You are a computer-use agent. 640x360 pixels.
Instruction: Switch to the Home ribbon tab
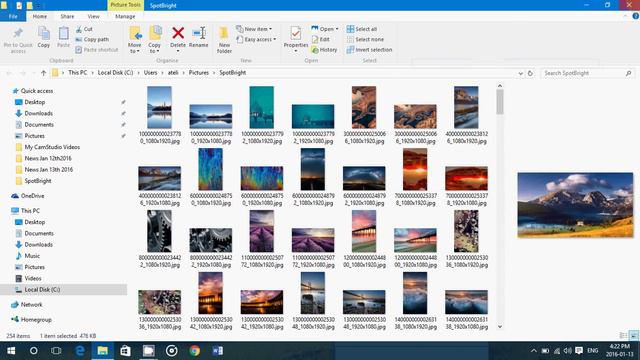(40, 16)
